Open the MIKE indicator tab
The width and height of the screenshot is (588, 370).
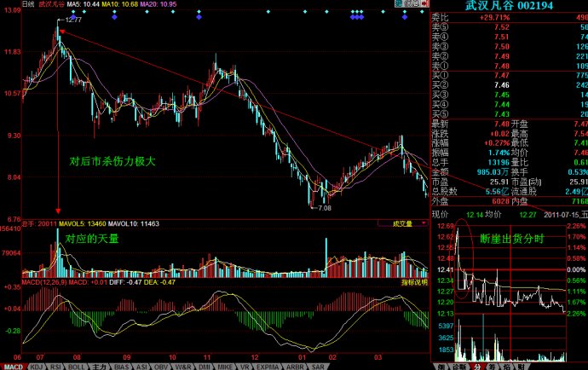click(225, 367)
